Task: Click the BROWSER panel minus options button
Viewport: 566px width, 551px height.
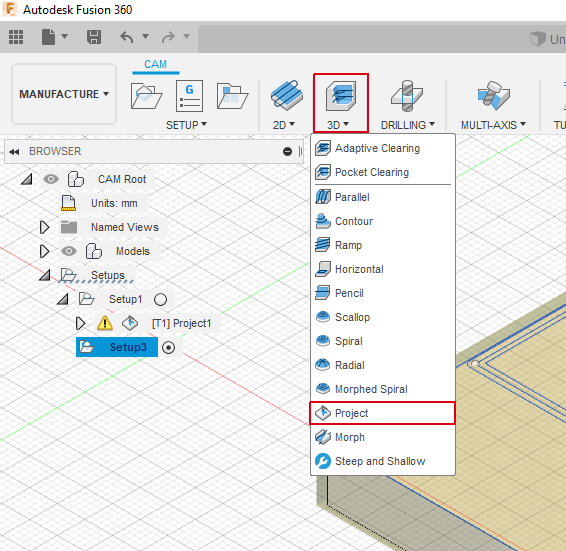Action: pyautogui.click(x=287, y=152)
